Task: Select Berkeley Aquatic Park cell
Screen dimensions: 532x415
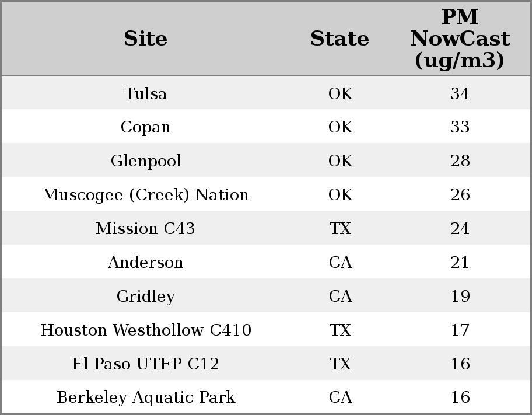Action: [145, 397]
